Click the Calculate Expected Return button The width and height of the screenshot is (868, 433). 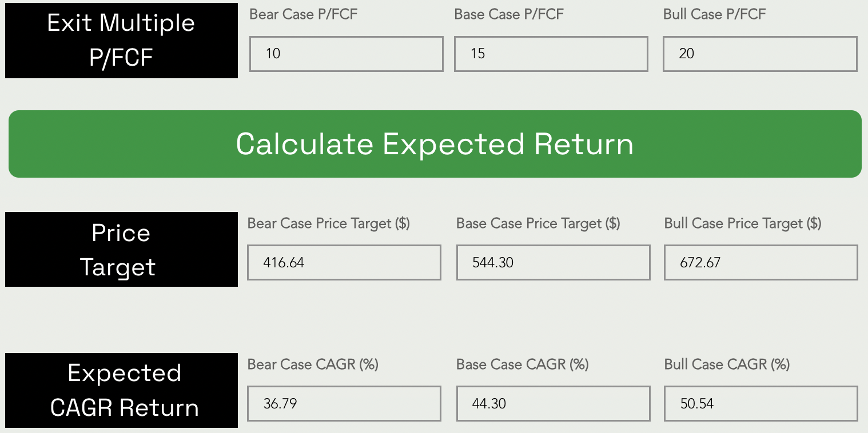tap(435, 144)
